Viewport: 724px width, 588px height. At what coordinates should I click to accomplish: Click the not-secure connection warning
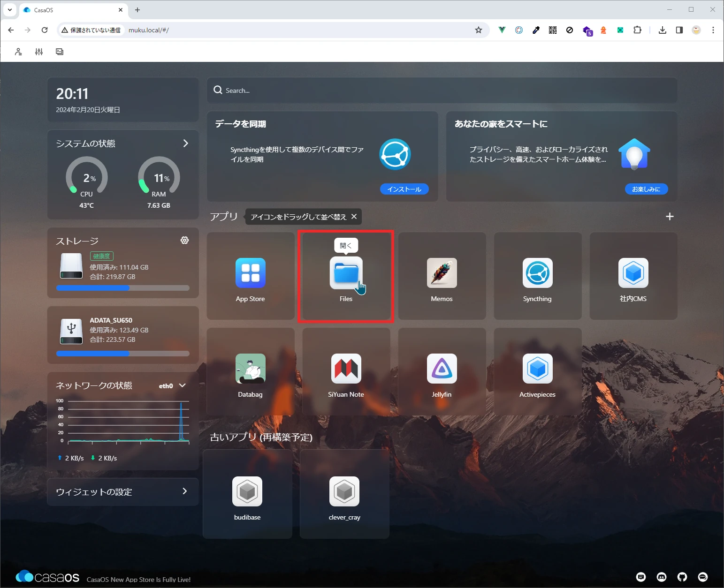[x=91, y=30]
